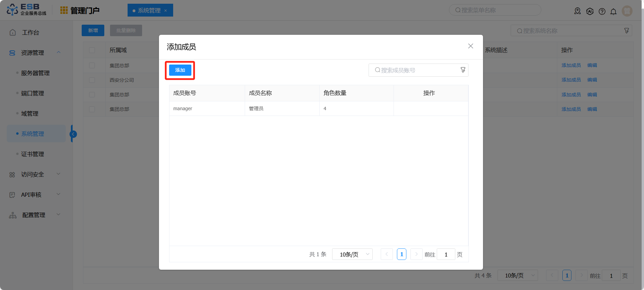The height and width of the screenshot is (290, 644).
Task: Close the 添加成员 dialog
Action: (471, 46)
